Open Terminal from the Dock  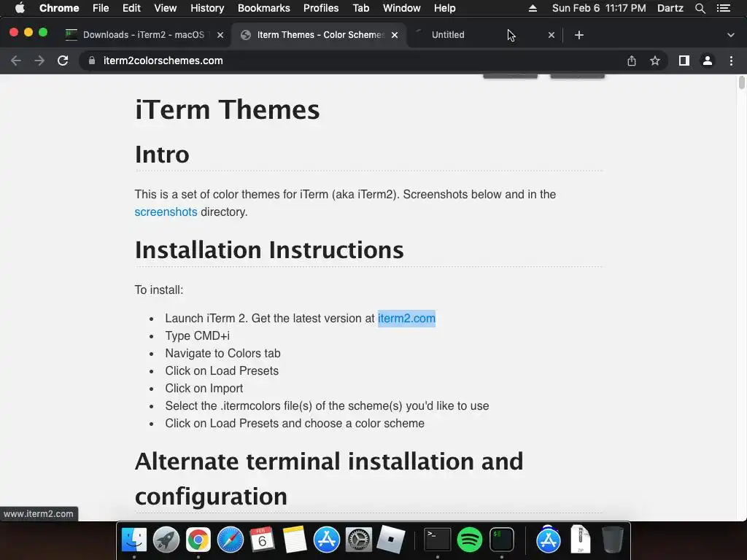[438, 540]
